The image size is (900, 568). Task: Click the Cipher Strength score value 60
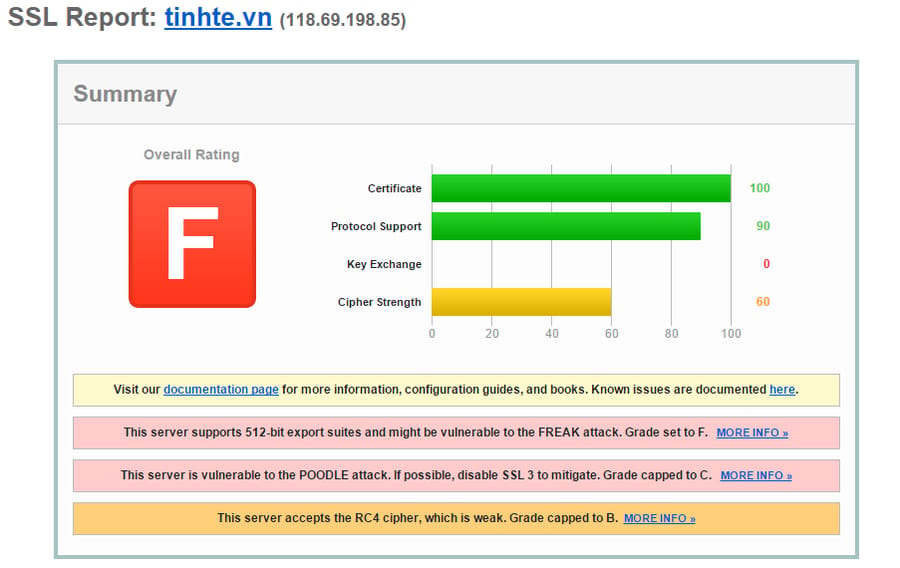763,302
